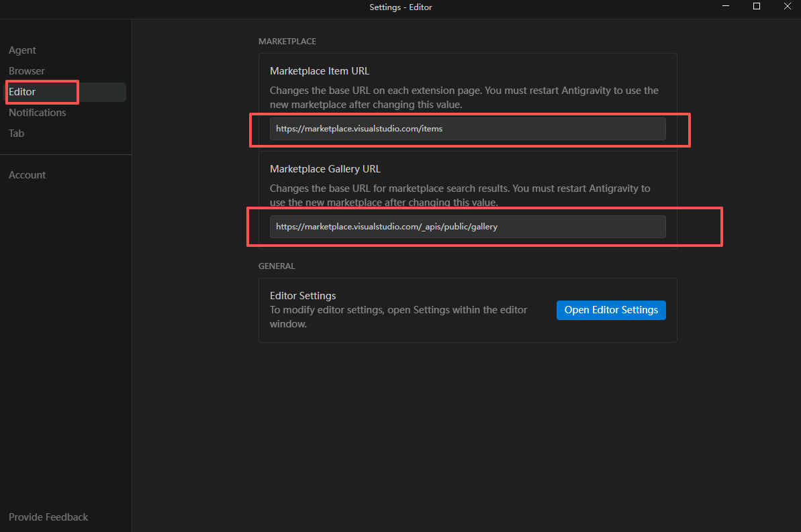This screenshot has height=532, width=801.
Task: Click the Settings - Editor title bar text
Action: 400,7
